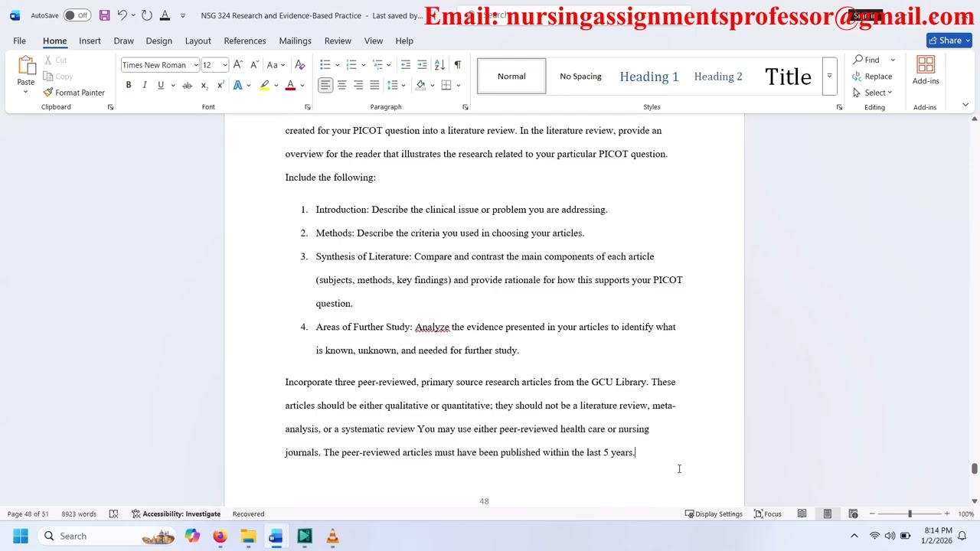Screen dimensions: 980x551
Task: Toggle Strikethrough formatting
Action: [187, 85]
